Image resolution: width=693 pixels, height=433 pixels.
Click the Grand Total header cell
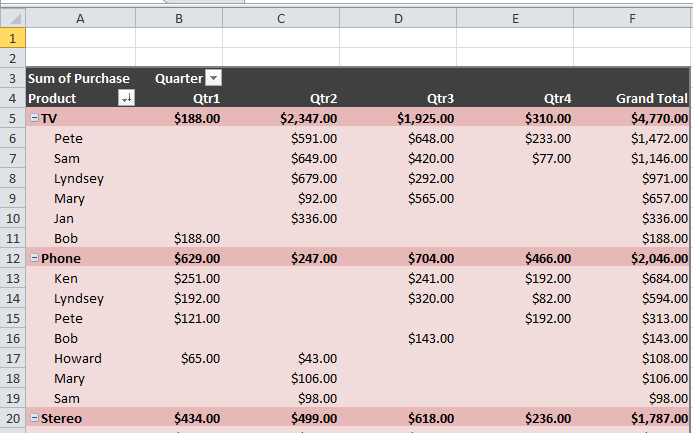(x=651, y=98)
